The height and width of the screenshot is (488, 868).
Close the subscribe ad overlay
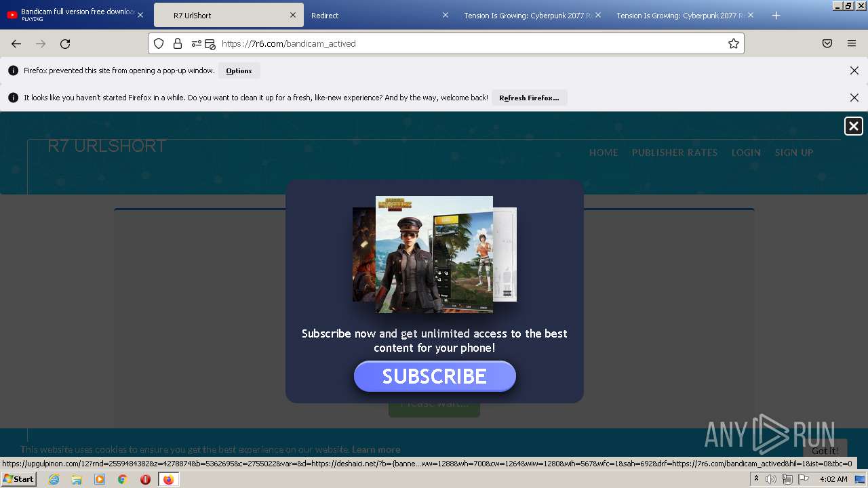click(x=854, y=126)
